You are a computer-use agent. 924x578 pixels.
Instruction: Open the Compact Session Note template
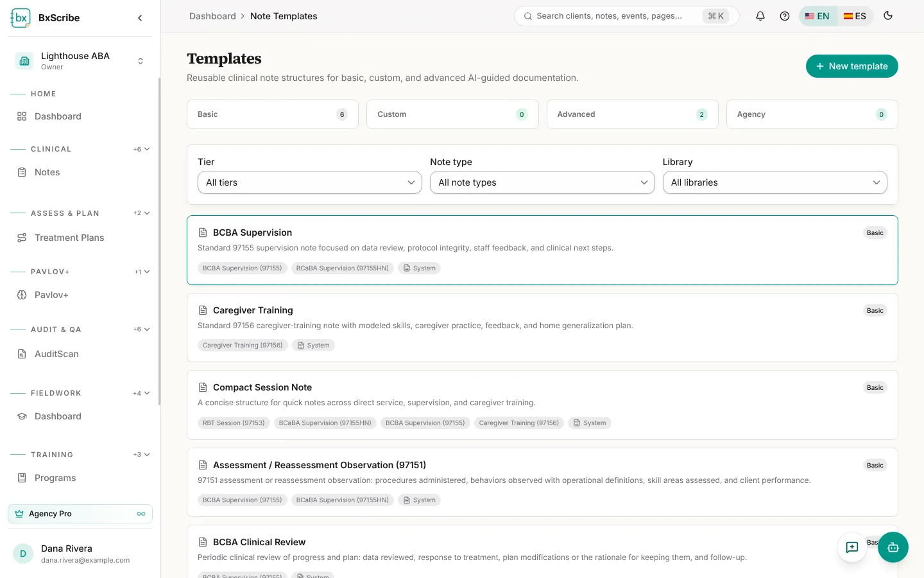[x=542, y=405]
